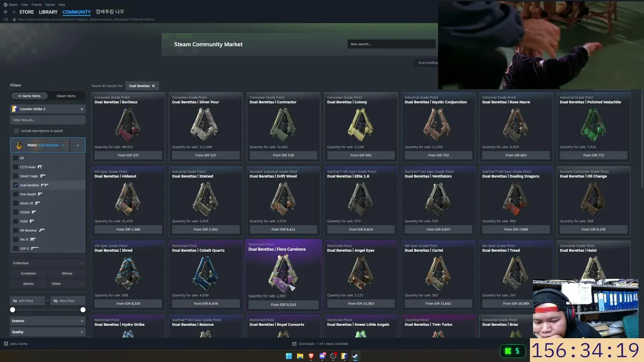Click the minimum price slider handle

tap(13, 310)
